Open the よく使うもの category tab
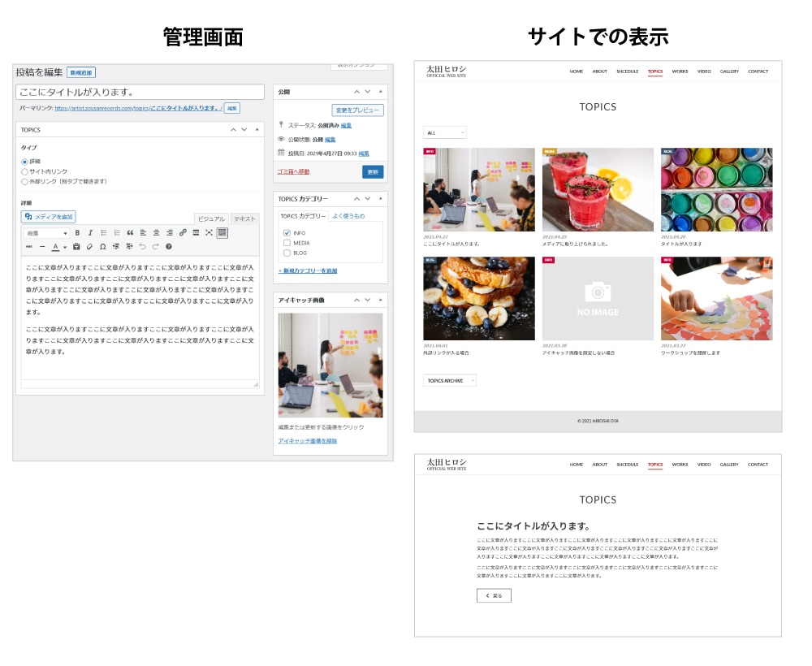The image size is (812, 666). click(348, 216)
